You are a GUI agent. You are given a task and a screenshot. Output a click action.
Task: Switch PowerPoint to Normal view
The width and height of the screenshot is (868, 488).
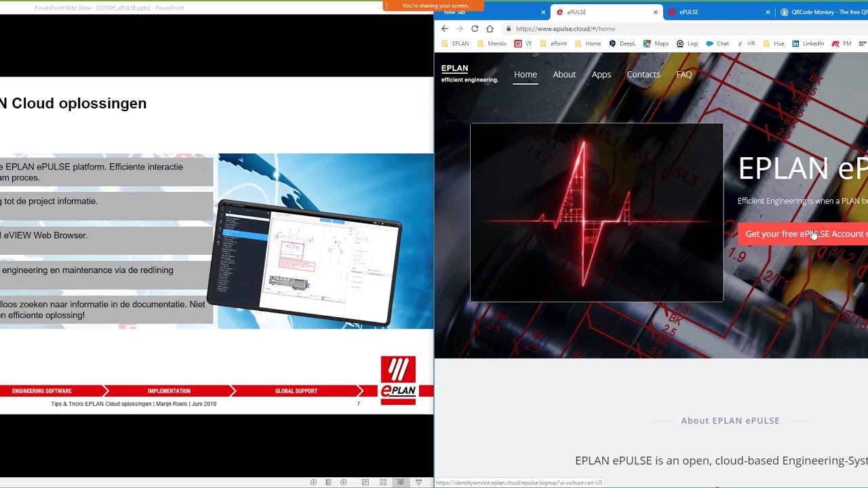pyautogui.click(x=366, y=483)
